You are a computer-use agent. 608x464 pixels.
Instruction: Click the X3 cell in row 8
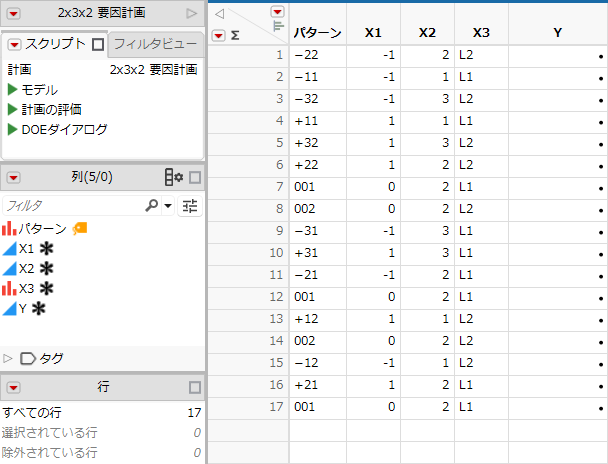pos(481,209)
